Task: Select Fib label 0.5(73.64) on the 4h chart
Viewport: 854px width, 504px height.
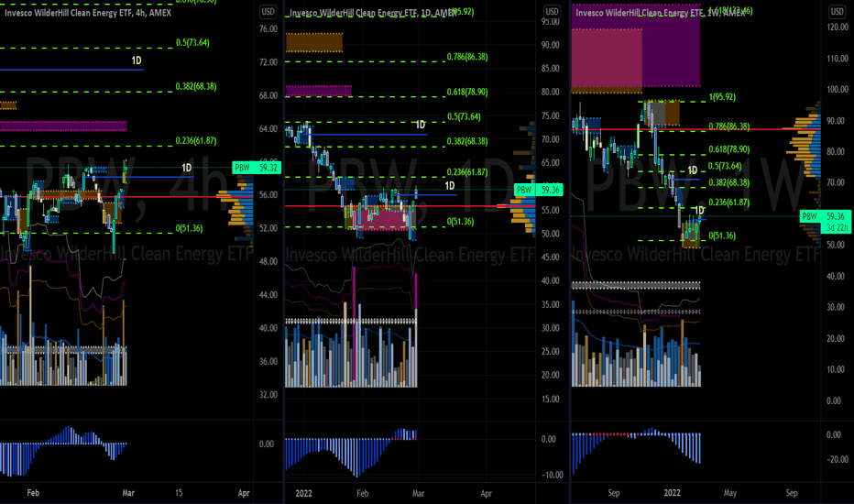Action: (192, 42)
